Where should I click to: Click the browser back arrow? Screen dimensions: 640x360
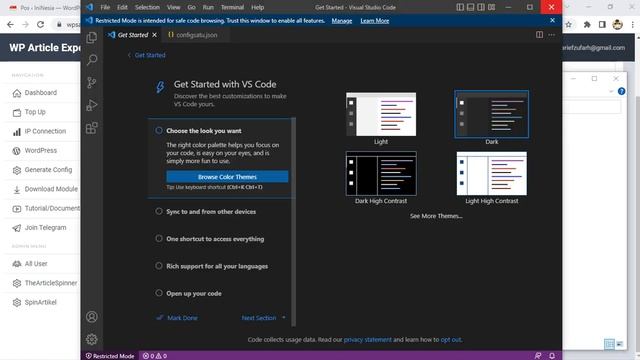[10, 25]
